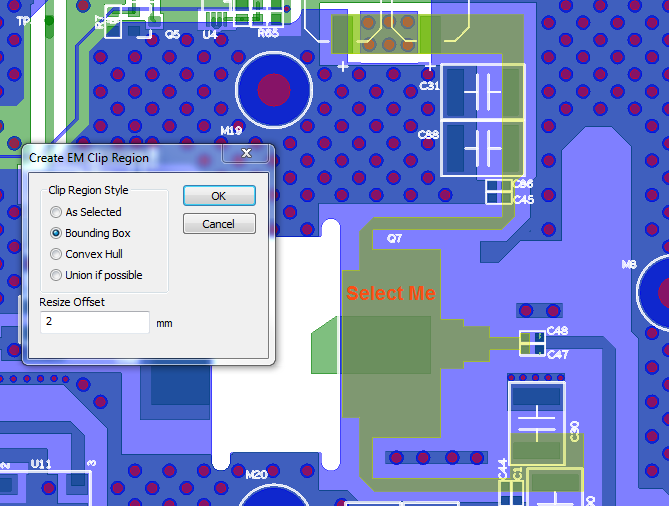Select the C31 capacitor footprint
669x506 pixels.
point(482,92)
